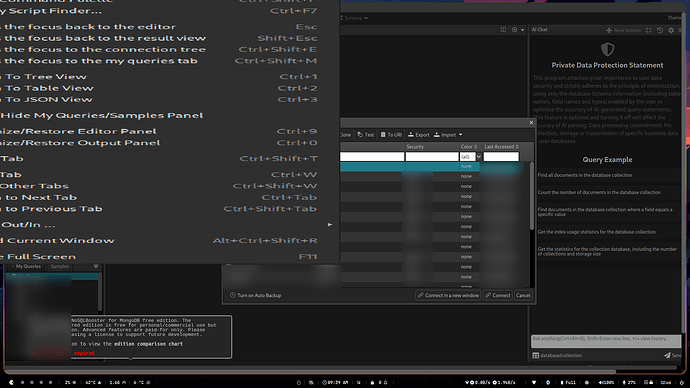This screenshot has width=690, height=388.
Task: Switch to Samples tab
Action: (60, 267)
